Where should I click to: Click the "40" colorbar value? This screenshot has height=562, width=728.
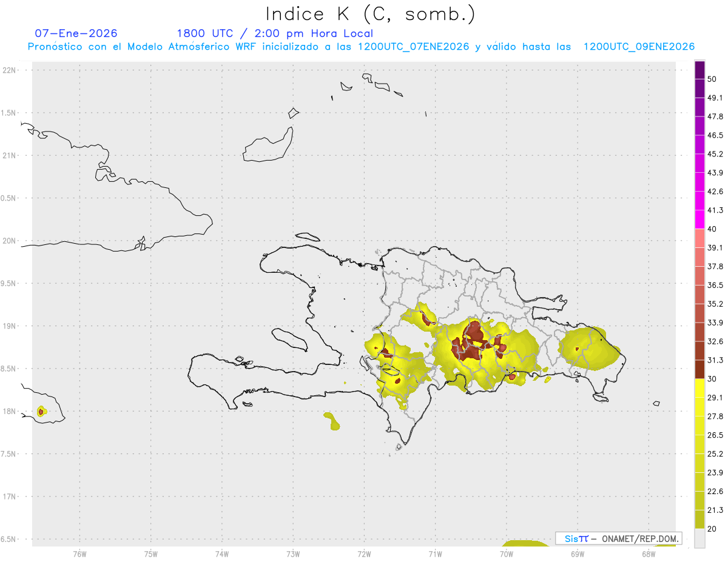click(x=712, y=229)
